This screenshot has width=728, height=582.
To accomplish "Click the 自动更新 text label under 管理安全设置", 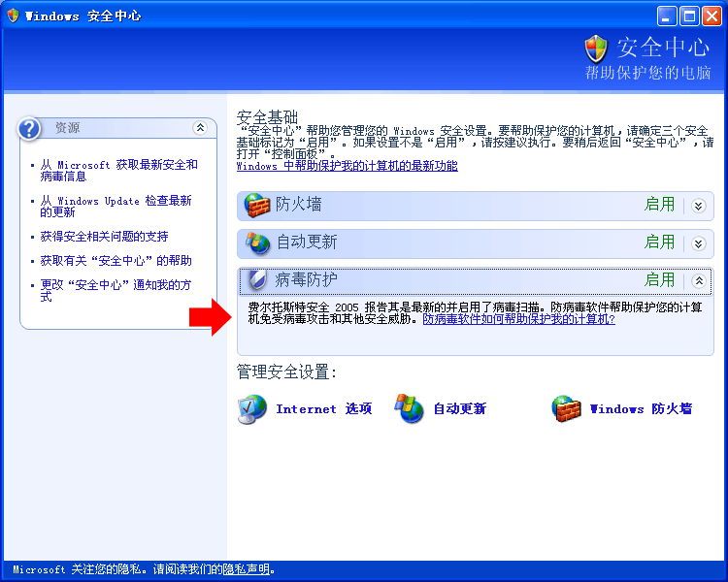I will (x=460, y=409).
